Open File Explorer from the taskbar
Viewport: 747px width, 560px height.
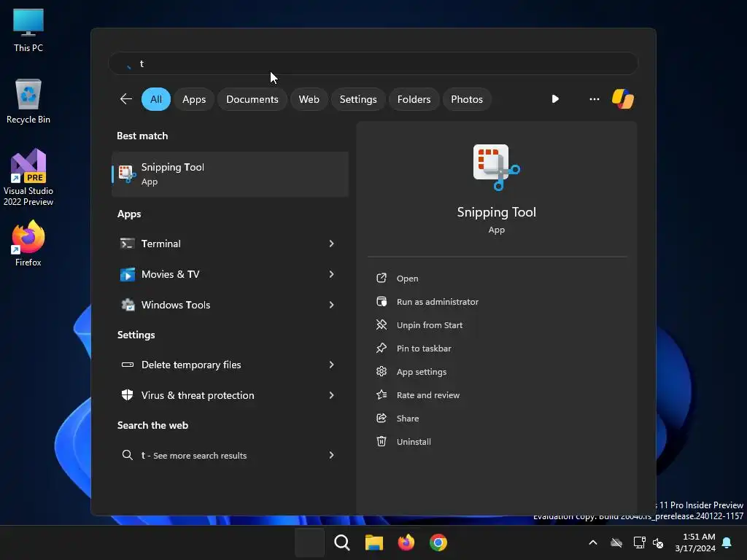coord(374,542)
